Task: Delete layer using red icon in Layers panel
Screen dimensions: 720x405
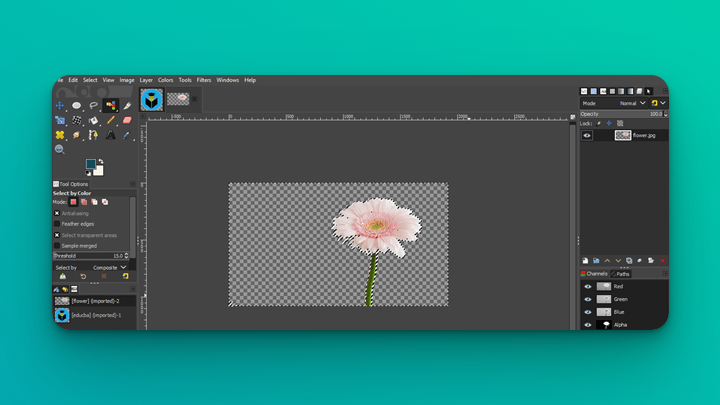Action: [662, 261]
